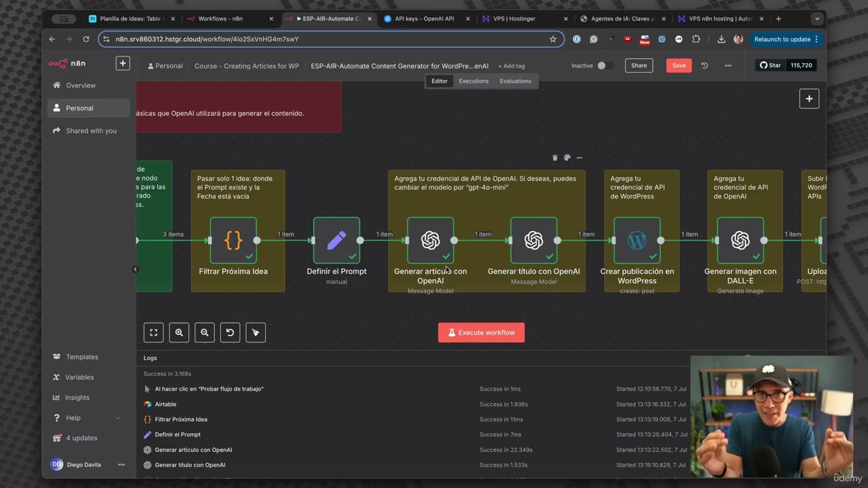Open the browser tab search dropdown

pos(816,19)
